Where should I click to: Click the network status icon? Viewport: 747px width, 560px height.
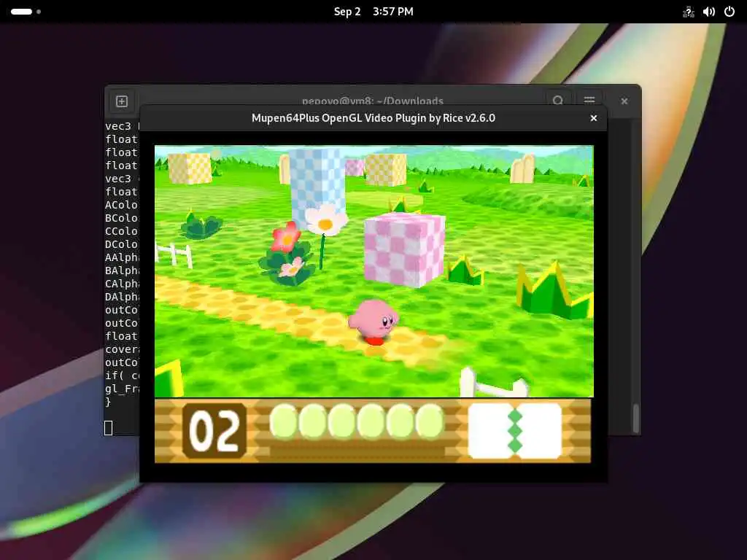pyautogui.click(x=688, y=12)
